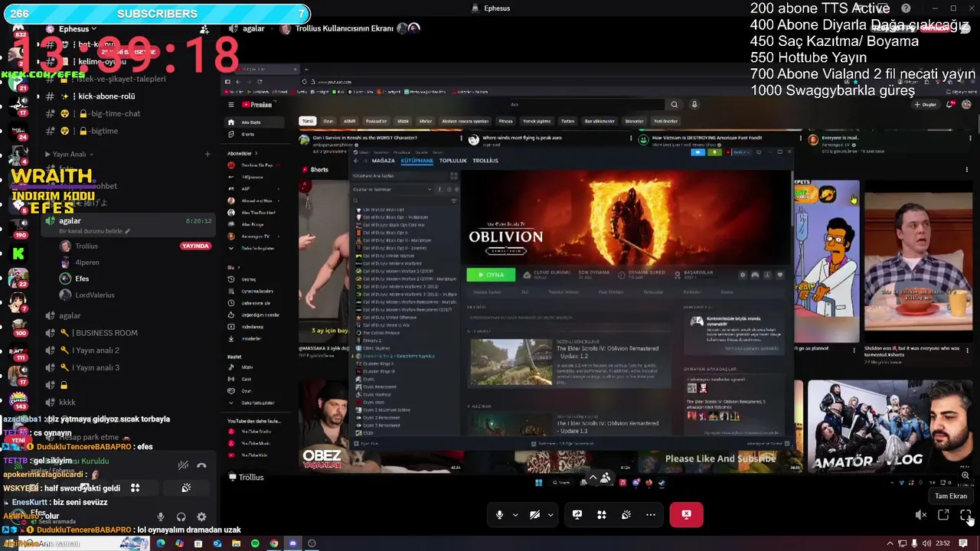980x551 pixels.
Task: Click plus to add channel in Yayın Analı
Action: (207, 154)
